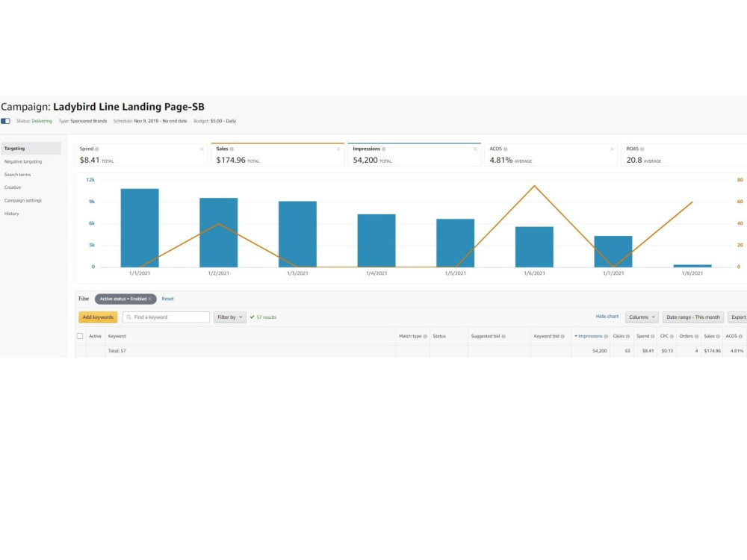Screen dimensions: 747x560
Task: Click the Hide chart link
Action: [x=607, y=316]
